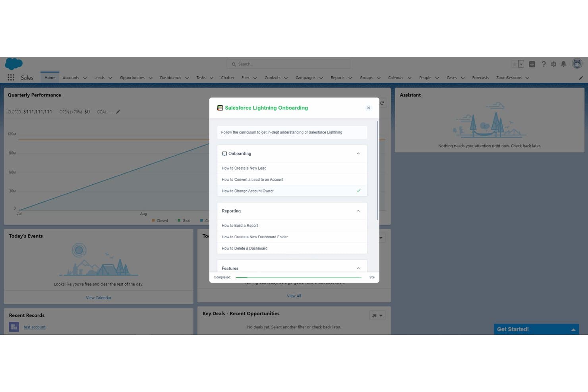Click the Salesforce cloud logo
The width and height of the screenshot is (588, 392).
click(14, 64)
